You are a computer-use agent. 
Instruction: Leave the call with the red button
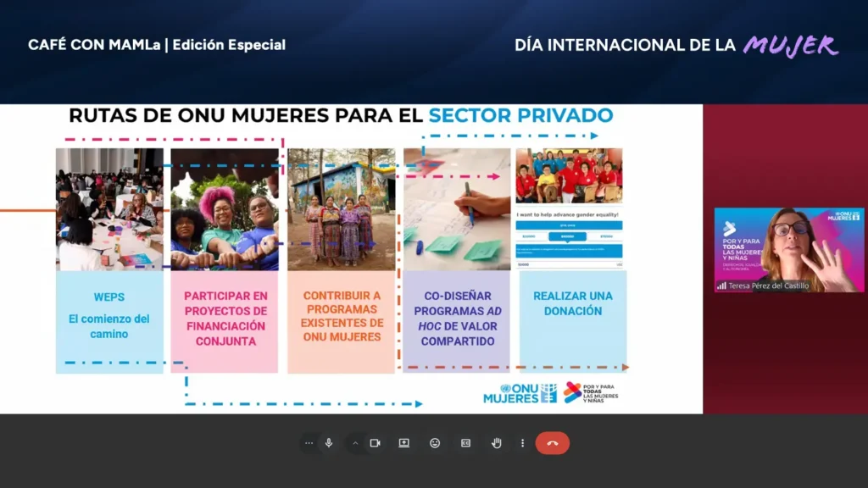(x=552, y=443)
